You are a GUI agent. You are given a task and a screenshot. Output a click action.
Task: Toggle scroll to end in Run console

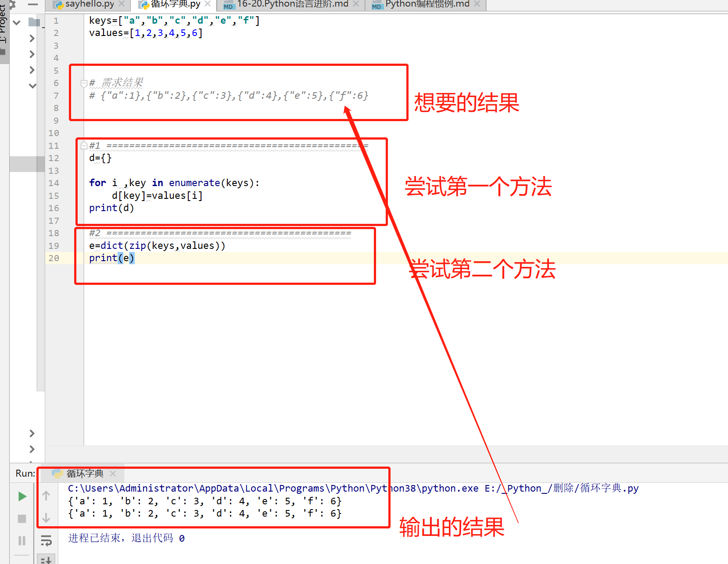[x=46, y=560]
